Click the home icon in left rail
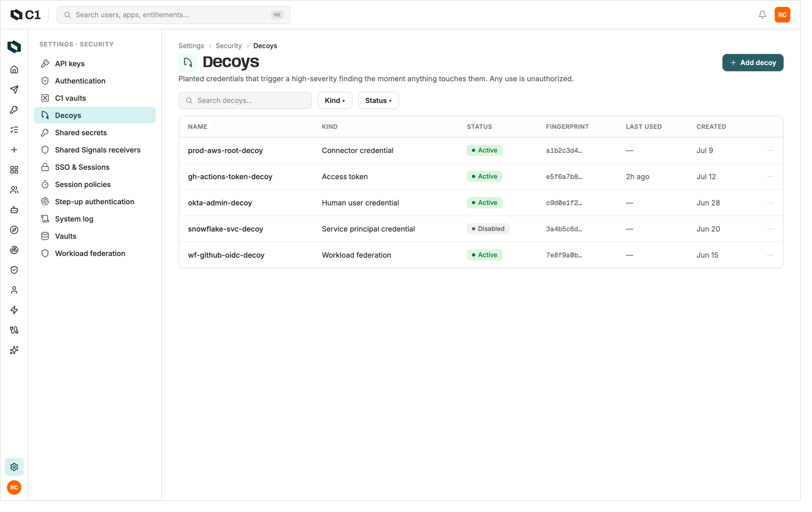812x512 pixels. [14, 69]
